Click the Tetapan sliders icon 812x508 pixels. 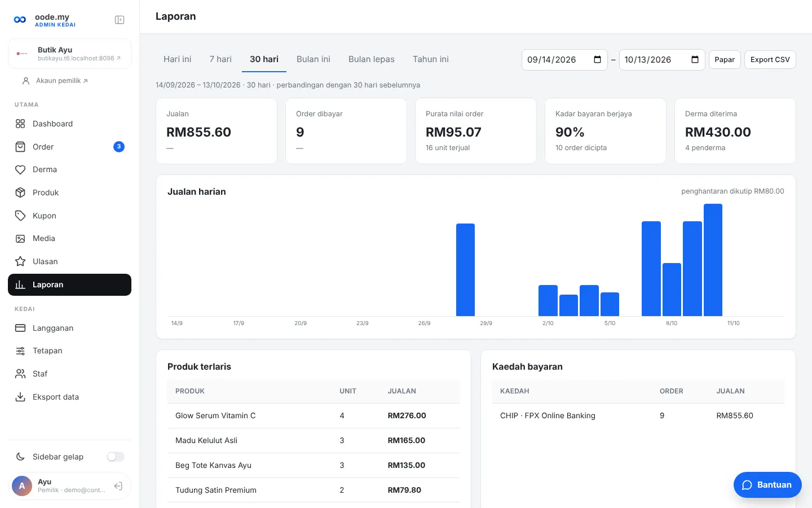pos(20,351)
